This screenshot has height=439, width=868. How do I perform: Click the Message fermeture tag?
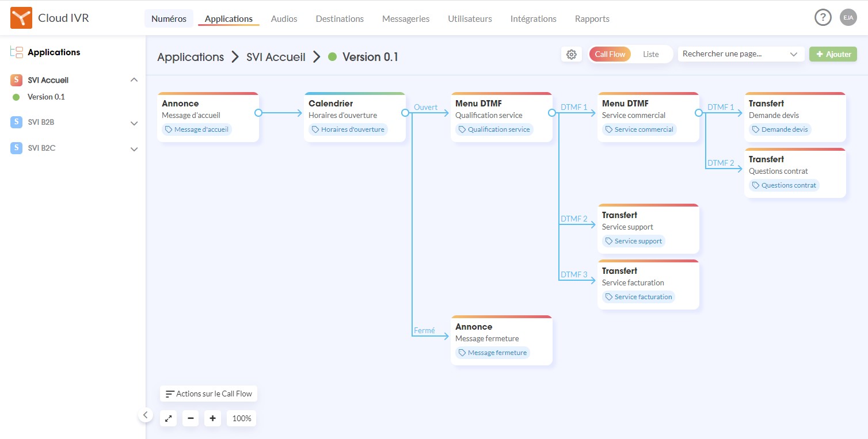pyautogui.click(x=493, y=353)
